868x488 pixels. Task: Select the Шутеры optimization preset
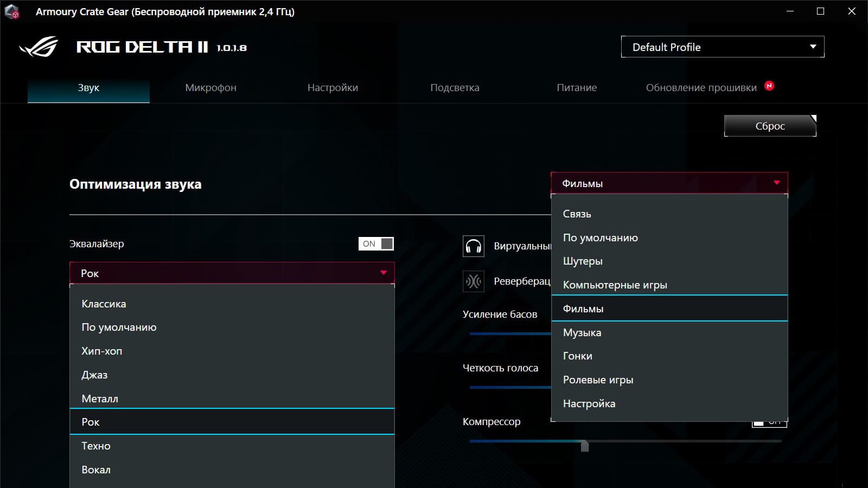coord(669,261)
